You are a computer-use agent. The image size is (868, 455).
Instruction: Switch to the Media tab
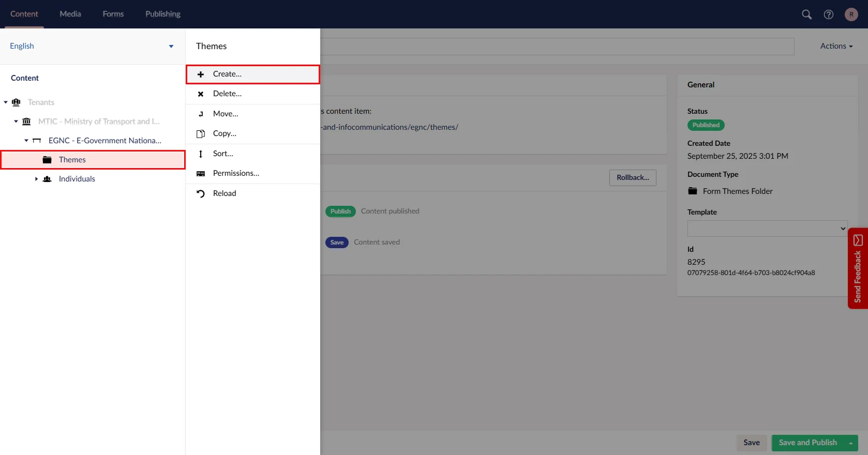(x=70, y=14)
